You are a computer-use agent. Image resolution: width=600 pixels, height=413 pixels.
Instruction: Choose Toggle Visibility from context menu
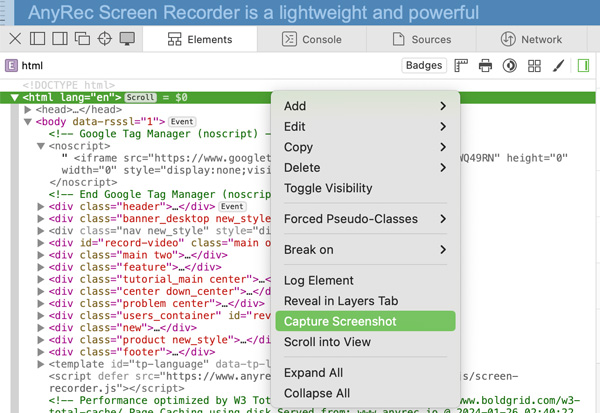pos(365,188)
